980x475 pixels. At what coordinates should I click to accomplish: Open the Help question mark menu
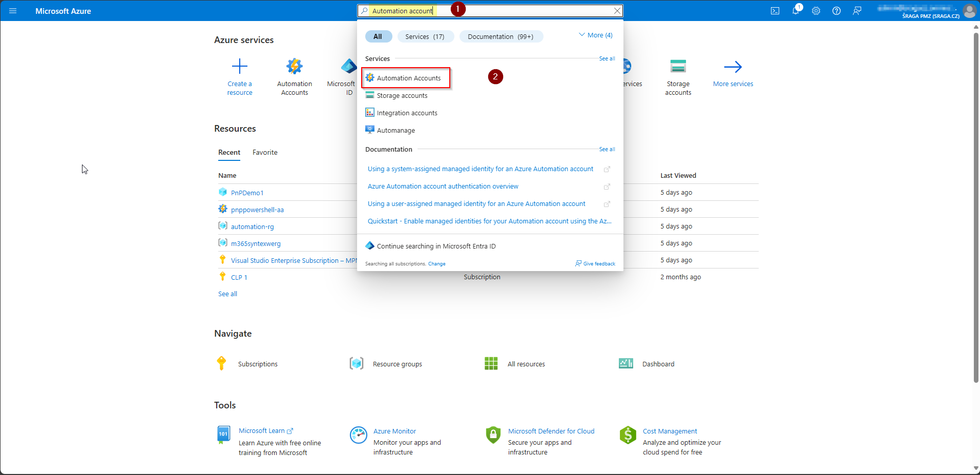click(837, 11)
